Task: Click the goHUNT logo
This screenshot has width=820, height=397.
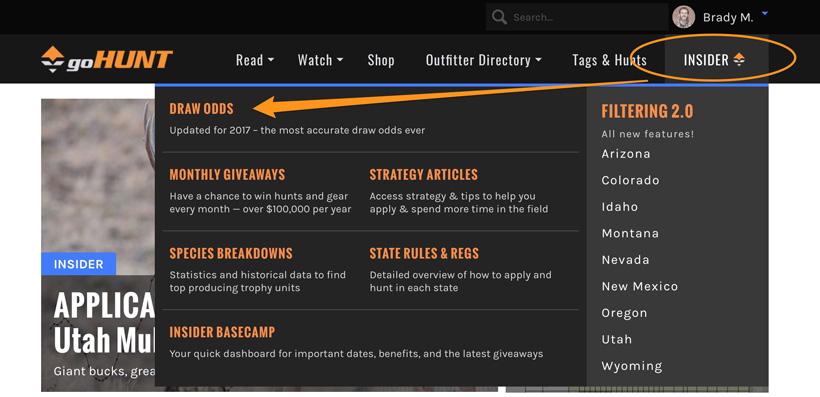Action: tap(107, 60)
